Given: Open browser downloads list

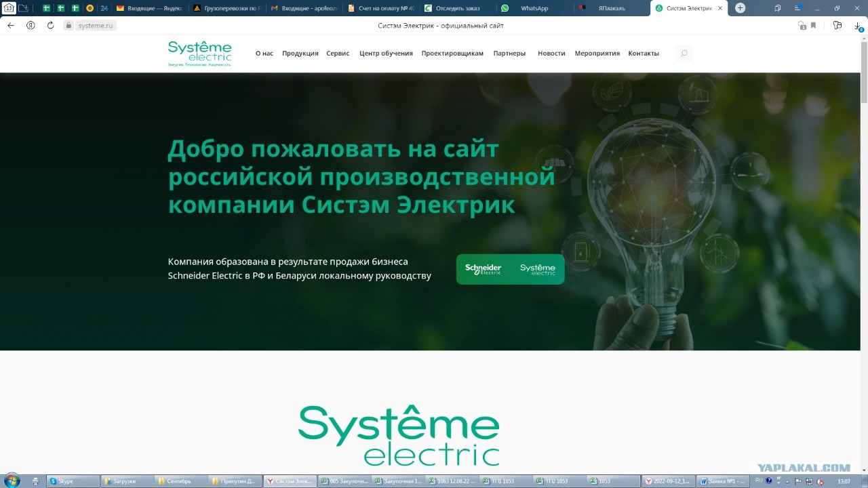Looking at the screenshot, I should 858,26.
